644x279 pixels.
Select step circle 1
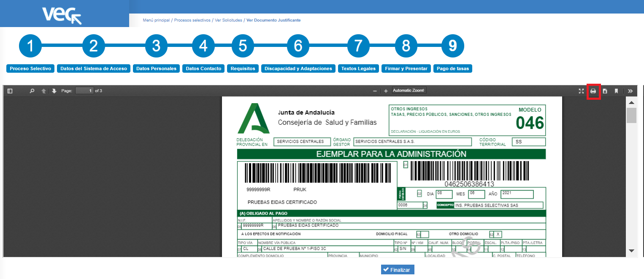click(30, 46)
